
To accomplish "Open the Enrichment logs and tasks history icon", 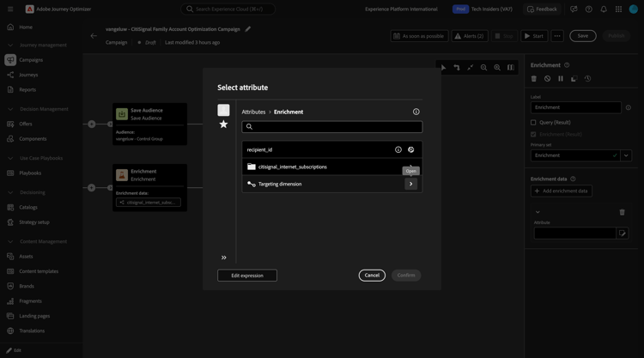I will click(587, 78).
